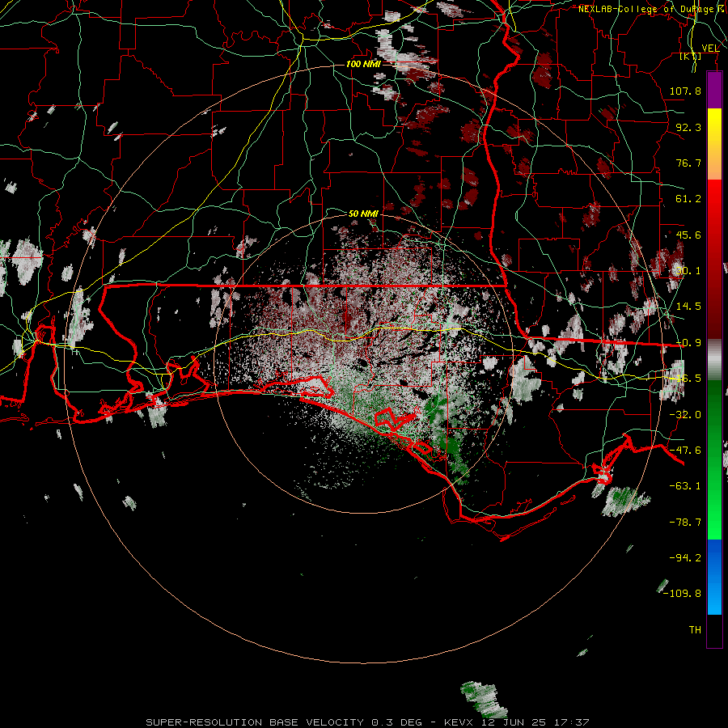Click the -32.0 velocity scale value
Viewport: 728px width, 728px height.
coord(685,415)
